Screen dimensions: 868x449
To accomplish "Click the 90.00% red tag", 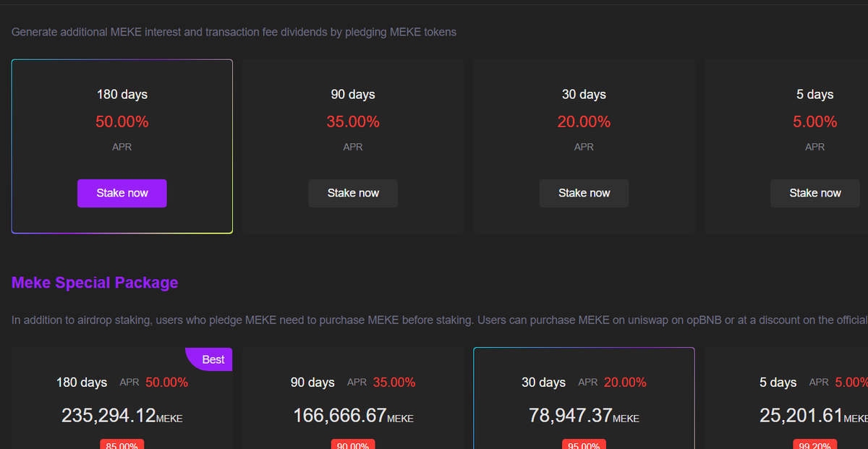I will 353,445.
